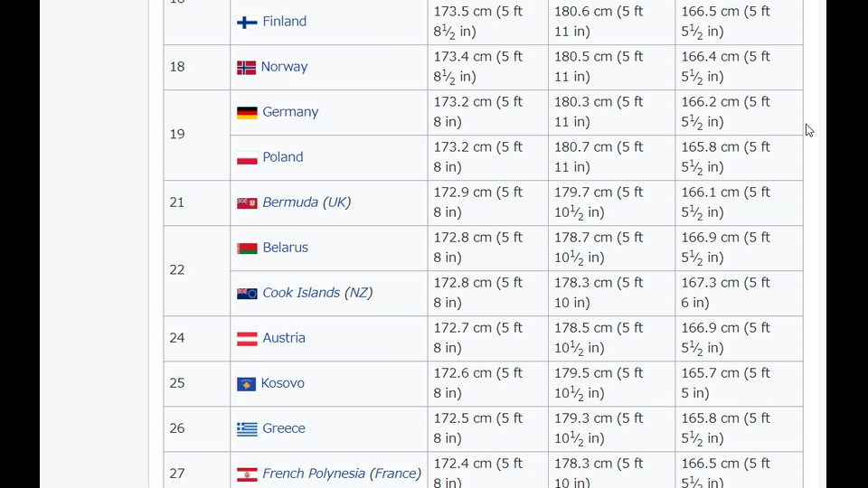This screenshot has width=868, height=488.
Task: Go to the Poland page link
Action: [282, 157]
